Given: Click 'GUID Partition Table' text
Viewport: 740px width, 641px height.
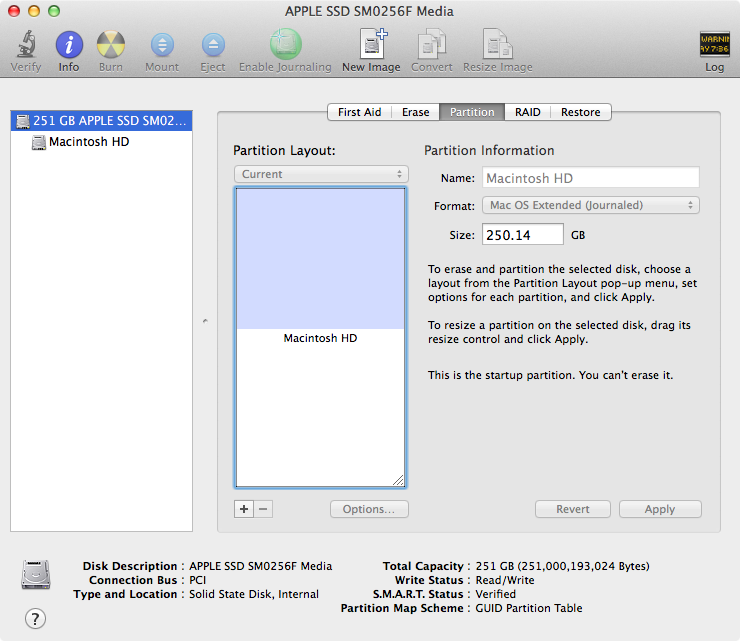Looking at the screenshot, I should (x=529, y=608).
